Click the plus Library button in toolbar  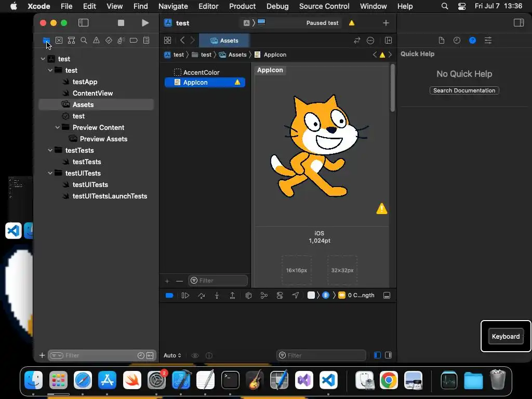386,23
